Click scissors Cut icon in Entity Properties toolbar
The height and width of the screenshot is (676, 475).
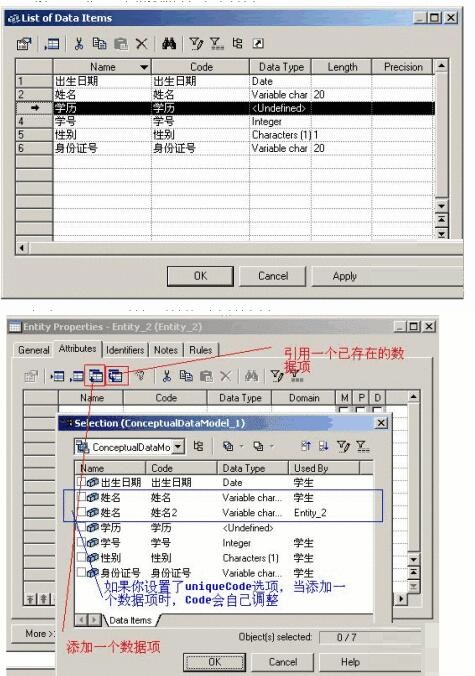(x=166, y=376)
